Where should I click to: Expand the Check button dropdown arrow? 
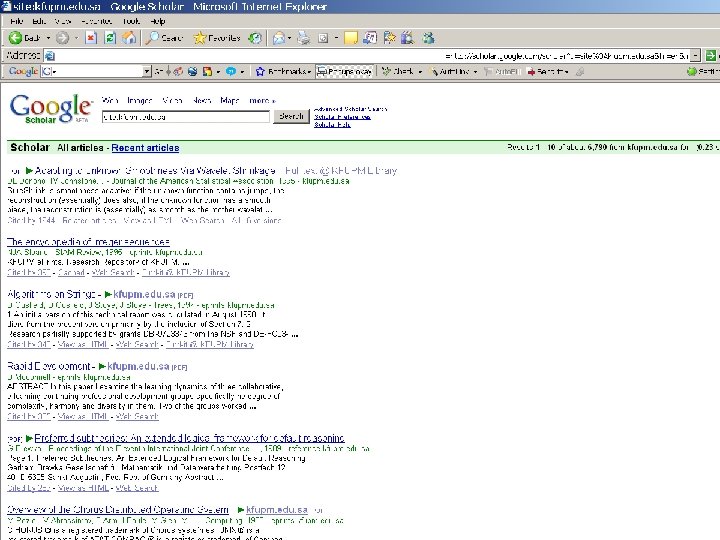(x=420, y=72)
